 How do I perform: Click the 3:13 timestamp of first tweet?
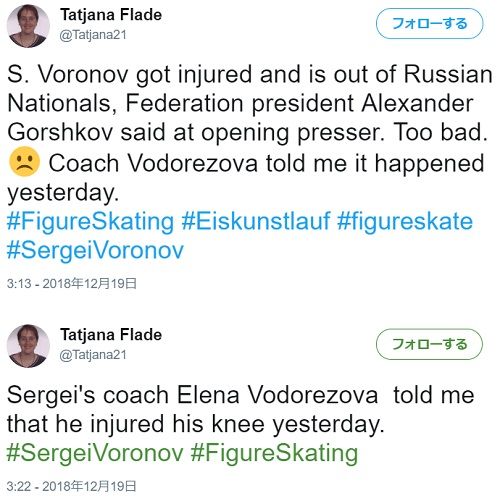click(x=72, y=284)
